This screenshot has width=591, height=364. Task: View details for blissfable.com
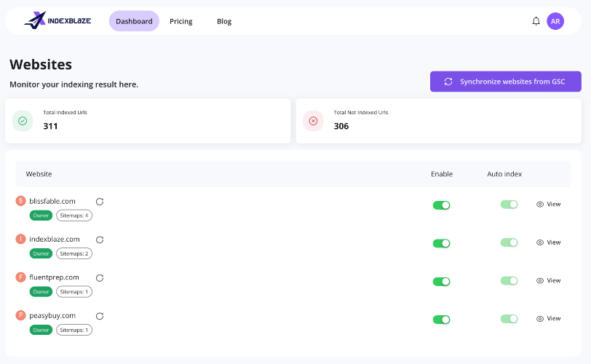pos(548,205)
